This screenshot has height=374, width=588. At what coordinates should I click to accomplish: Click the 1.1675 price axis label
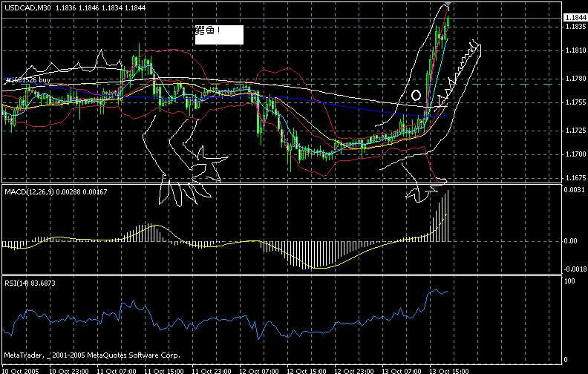point(575,177)
